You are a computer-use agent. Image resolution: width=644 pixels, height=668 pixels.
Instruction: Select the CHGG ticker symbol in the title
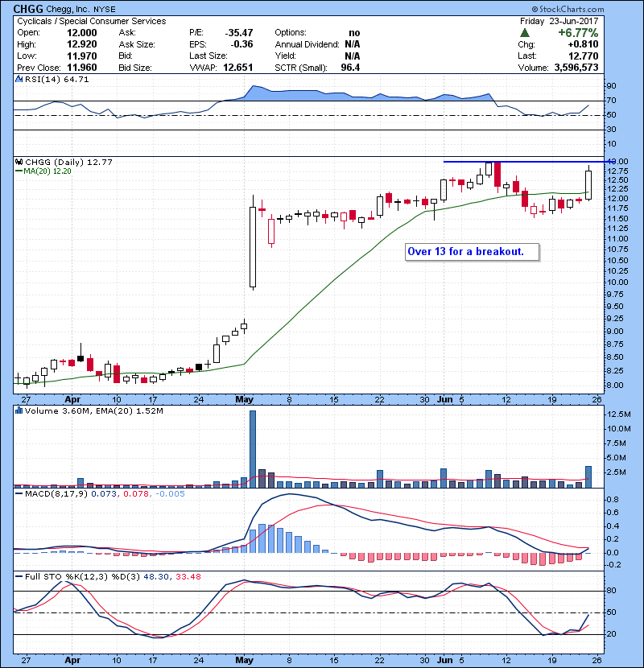(28, 9)
